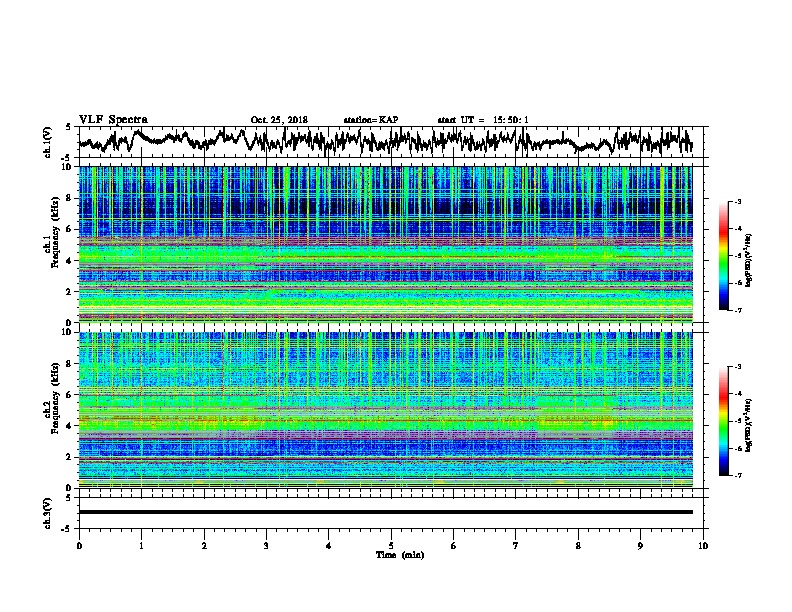Click time axis tick label "8"
Image resolution: width=792 pixels, height=612 pixels.
pos(578,546)
